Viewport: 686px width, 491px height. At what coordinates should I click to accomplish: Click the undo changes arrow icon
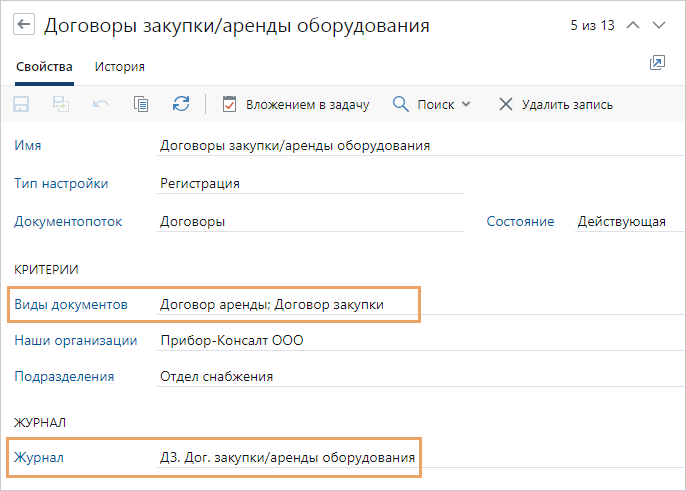coord(100,104)
